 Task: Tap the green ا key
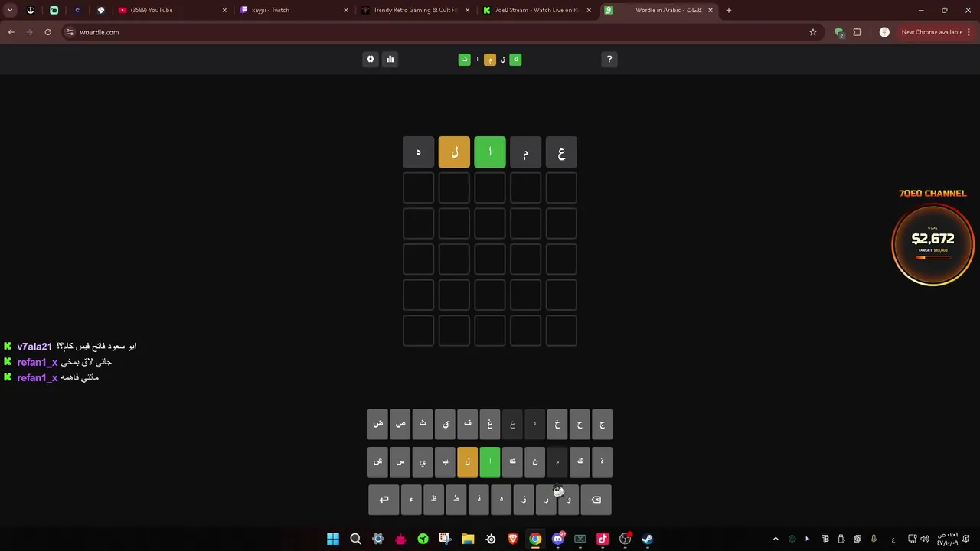tap(490, 461)
